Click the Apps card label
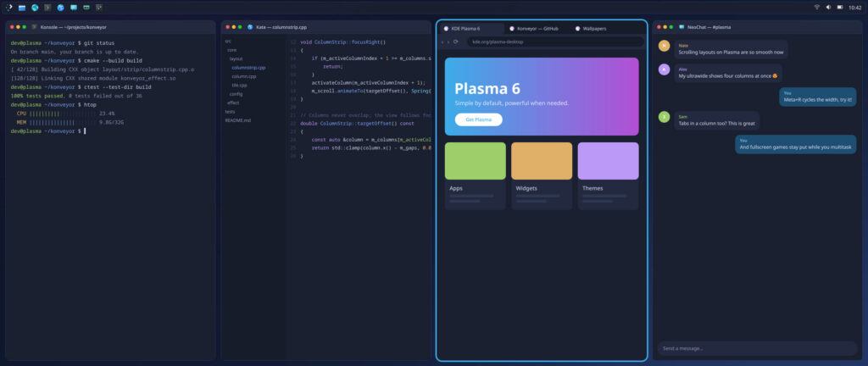The image size is (868, 366). click(x=456, y=188)
